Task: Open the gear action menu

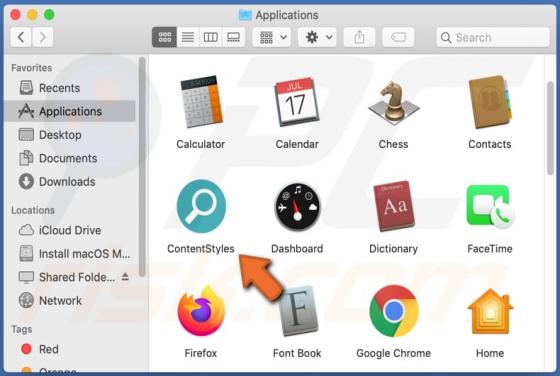Action: [x=318, y=37]
